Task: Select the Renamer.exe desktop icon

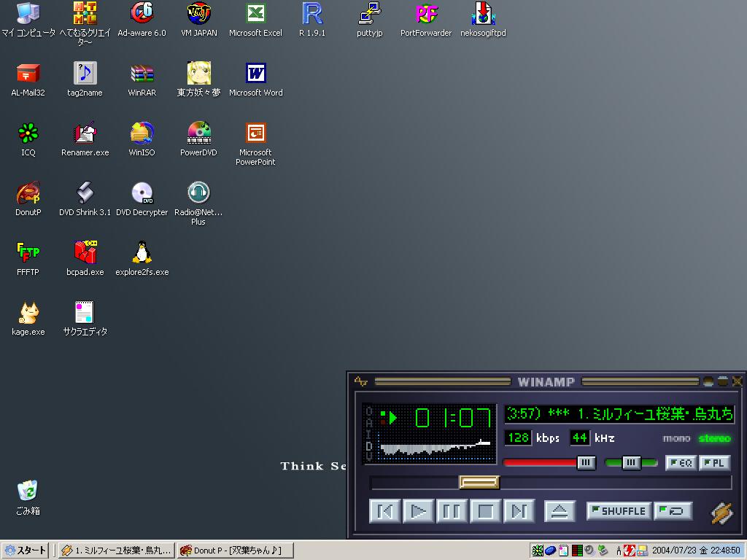Action: coord(85,139)
